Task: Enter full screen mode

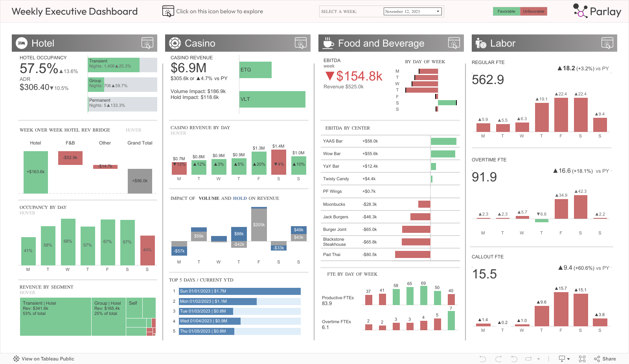Action: pos(582,359)
